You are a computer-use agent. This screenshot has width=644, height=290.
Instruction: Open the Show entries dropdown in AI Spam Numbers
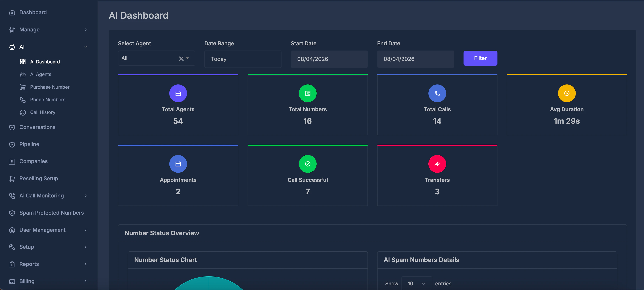[416, 283]
